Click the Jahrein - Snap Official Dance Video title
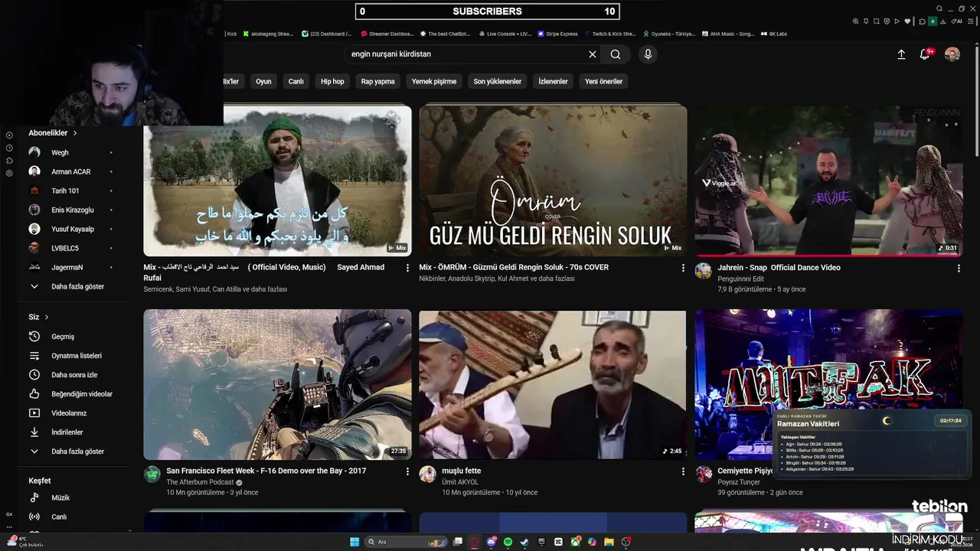Image resolution: width=980 pixels, height=551 pixels. coord(779,268)
